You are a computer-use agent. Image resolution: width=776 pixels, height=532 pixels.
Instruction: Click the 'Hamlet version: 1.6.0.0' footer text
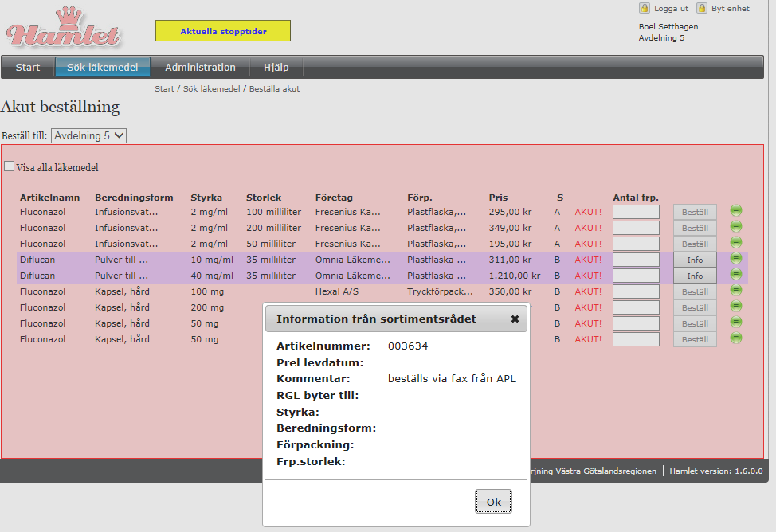tap(715, 471)
